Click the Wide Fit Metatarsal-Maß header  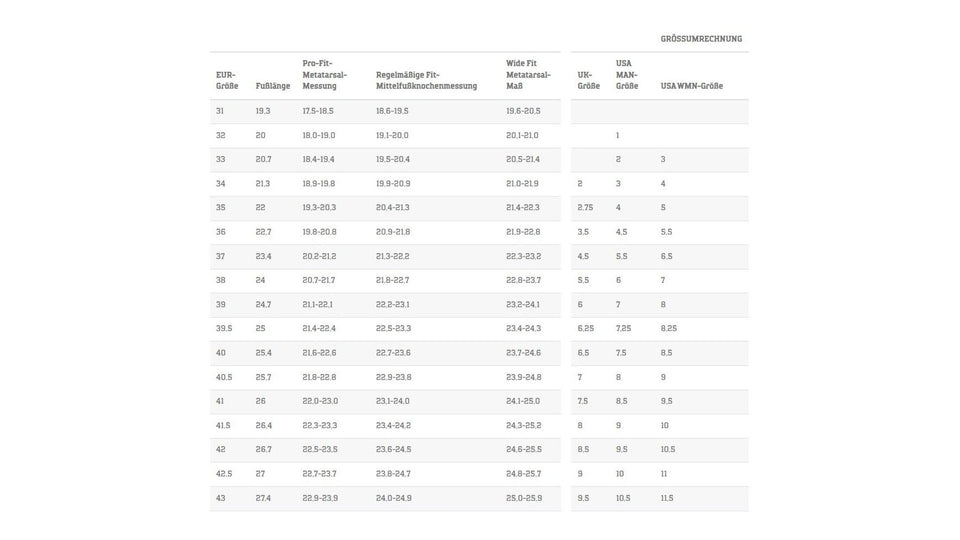coord(527,74)
